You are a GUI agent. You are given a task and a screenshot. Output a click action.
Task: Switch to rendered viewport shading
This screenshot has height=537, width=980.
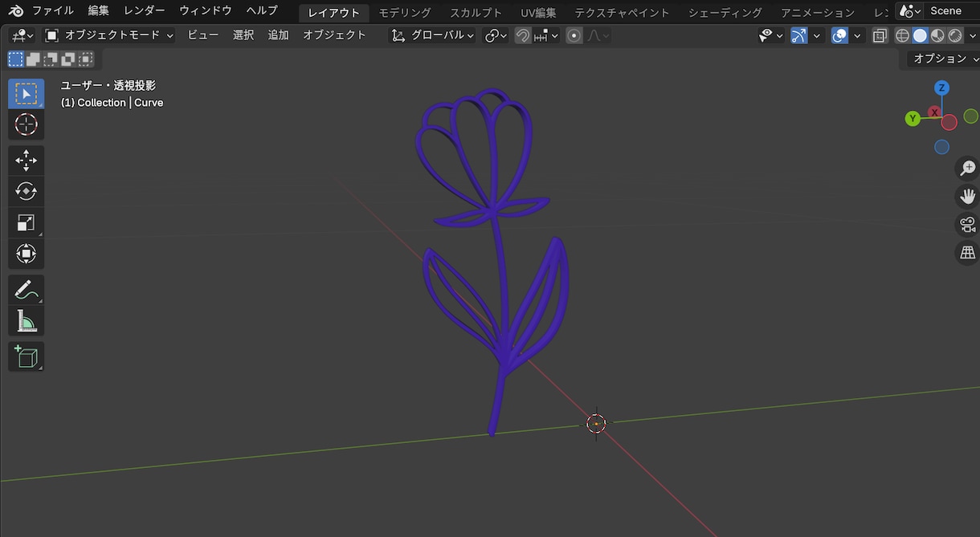pos(955,35)
